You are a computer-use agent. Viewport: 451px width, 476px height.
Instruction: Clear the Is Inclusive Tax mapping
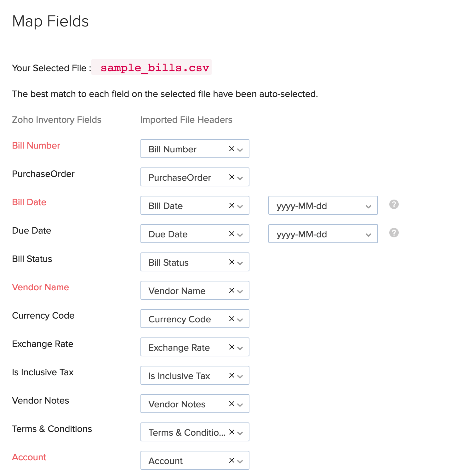[231, 375]
